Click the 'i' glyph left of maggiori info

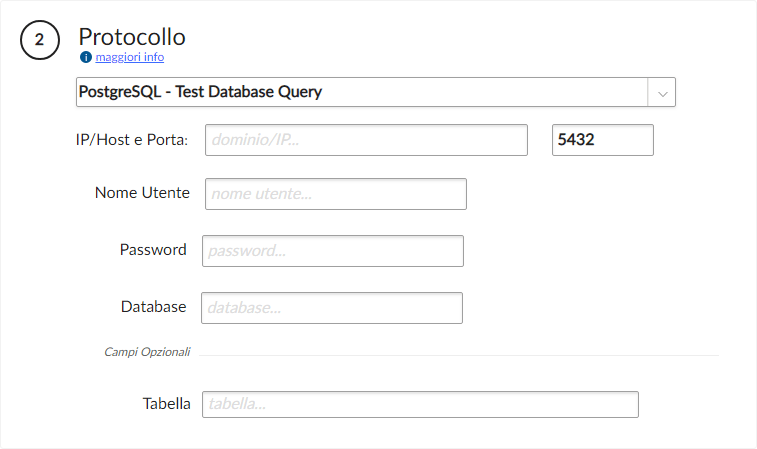pyautogui.click(x=85, y=57)
